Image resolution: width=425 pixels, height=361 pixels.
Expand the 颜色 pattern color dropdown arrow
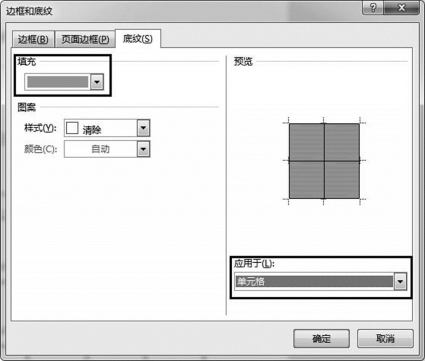click(x=143, y=149)
